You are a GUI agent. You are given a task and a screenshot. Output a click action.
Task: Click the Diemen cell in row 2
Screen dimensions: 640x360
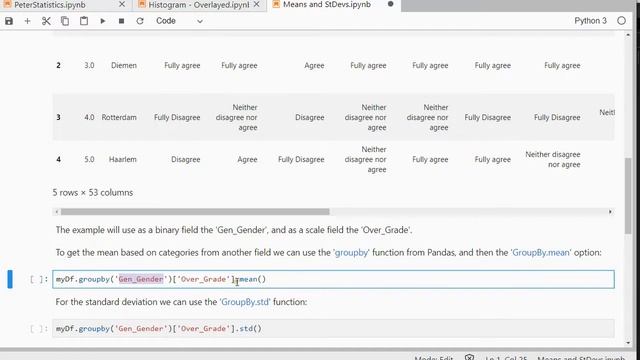tap(124, 65)
